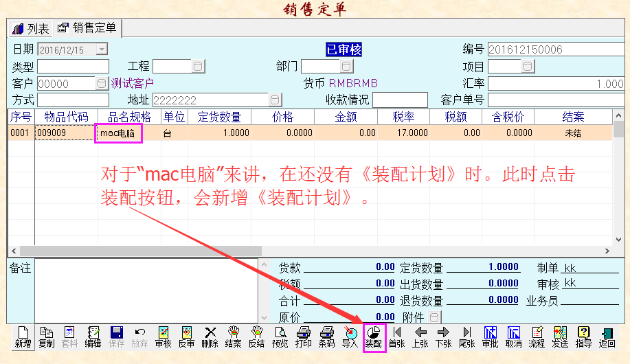Open the 部门 lookup button
This screenshot has height=364, width=630.
pyautogui.click(x=346, y=67)
